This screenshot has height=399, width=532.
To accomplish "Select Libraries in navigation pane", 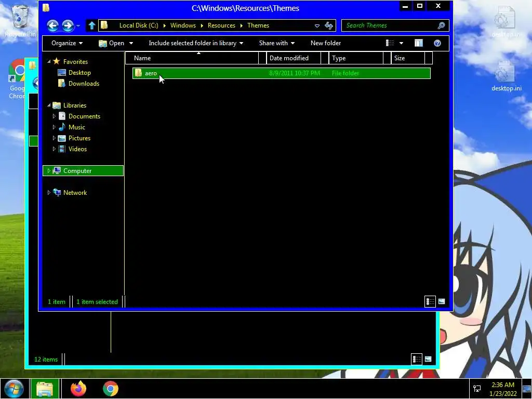I will [x=75, y=105].
